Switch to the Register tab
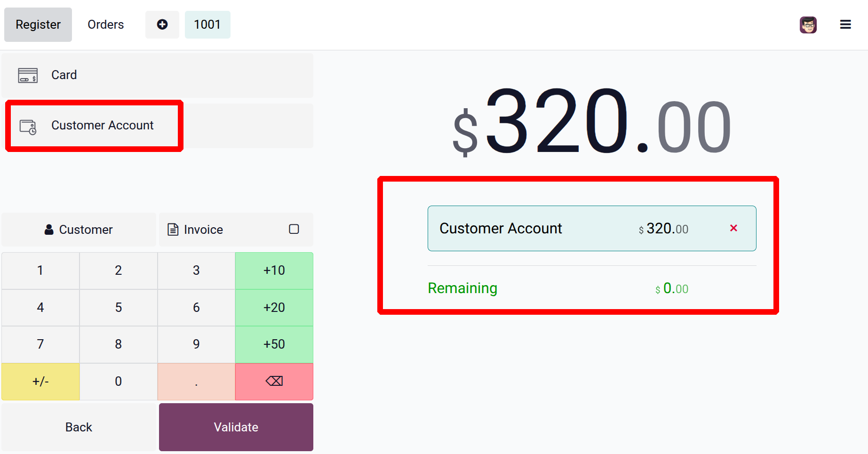Image resolution: width=868 pixels, height=454 pixels. click(x=38, y=24)
